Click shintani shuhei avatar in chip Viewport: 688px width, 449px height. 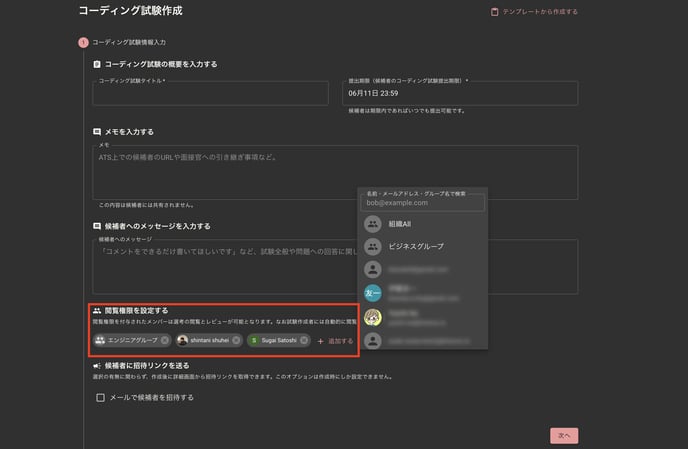pyautogui.click(x=183, y=340)
